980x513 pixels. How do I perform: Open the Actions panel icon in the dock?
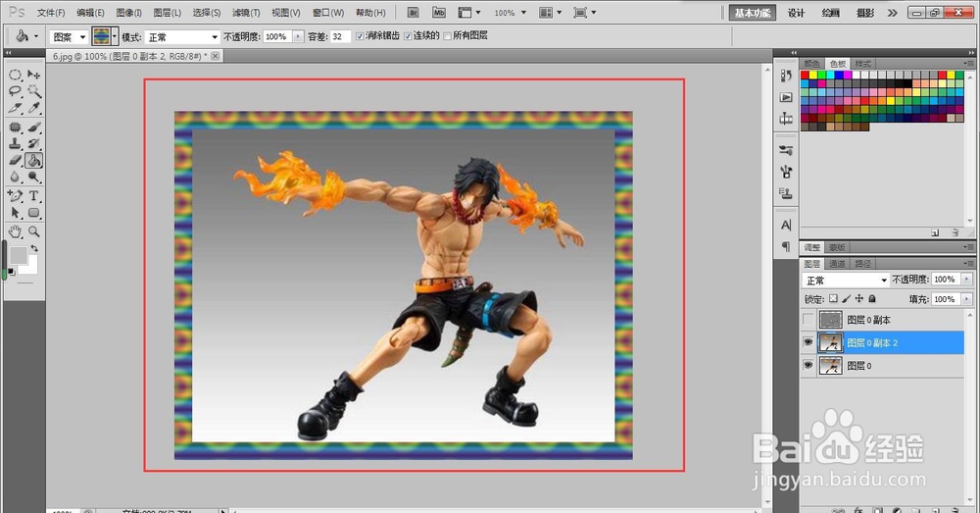coord(786,97)
